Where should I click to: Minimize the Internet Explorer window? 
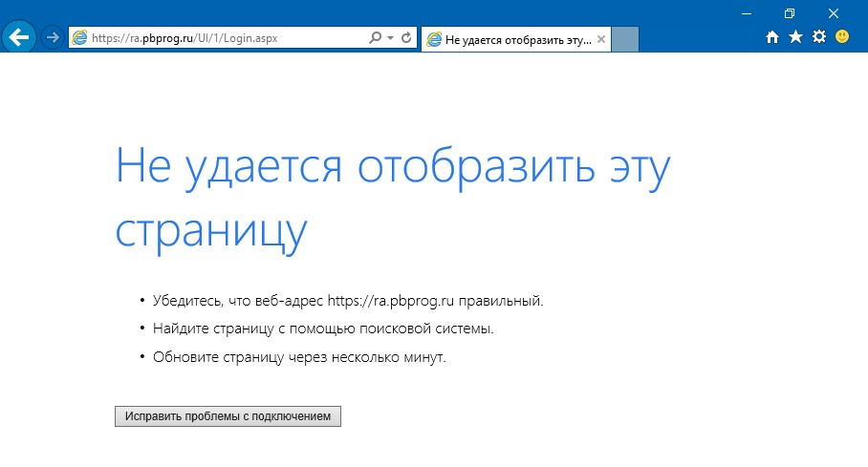(746, 12)
